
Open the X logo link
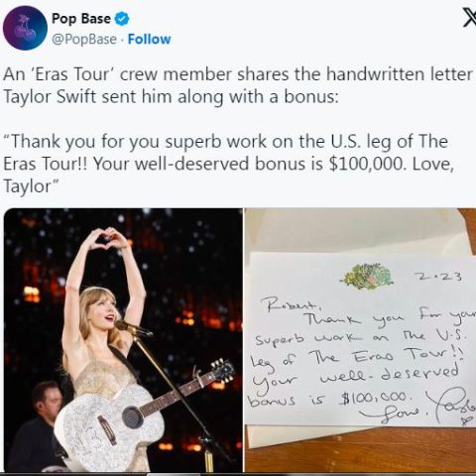point(469,20)
